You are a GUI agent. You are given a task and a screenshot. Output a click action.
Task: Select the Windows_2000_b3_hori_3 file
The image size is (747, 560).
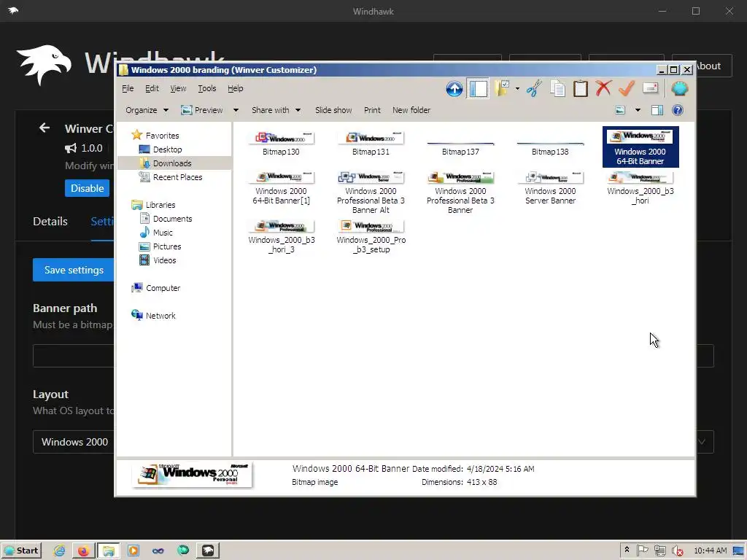(282, 237)
